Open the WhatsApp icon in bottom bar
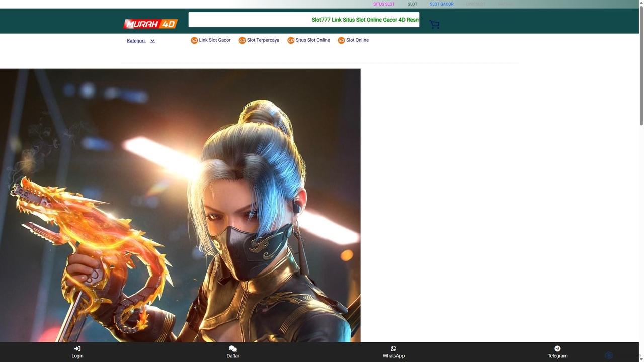644x362 pixels. coord(393,348)
